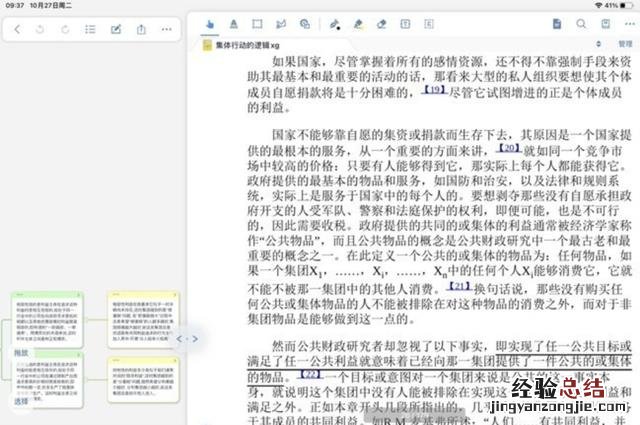640x425 pixels.
Task: Click footnote reference [19] in text
Action: (433, 90)
